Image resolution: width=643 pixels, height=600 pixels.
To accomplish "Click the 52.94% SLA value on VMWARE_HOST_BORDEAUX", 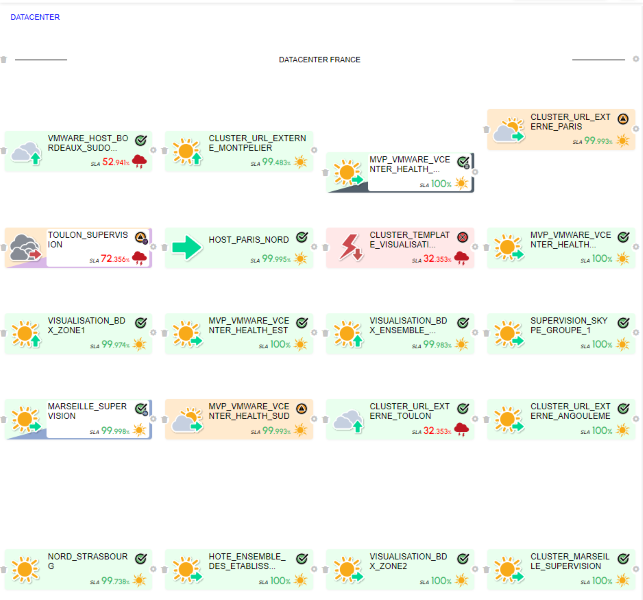I will point(115,162).
